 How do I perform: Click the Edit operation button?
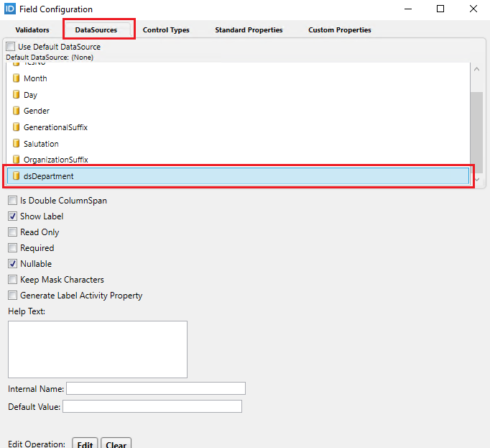pos(85,444)
